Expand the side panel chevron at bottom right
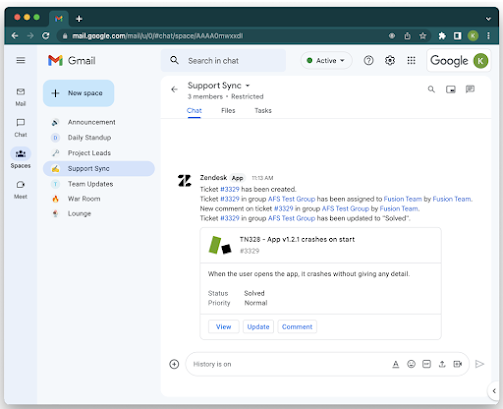 tap(494, 391)
